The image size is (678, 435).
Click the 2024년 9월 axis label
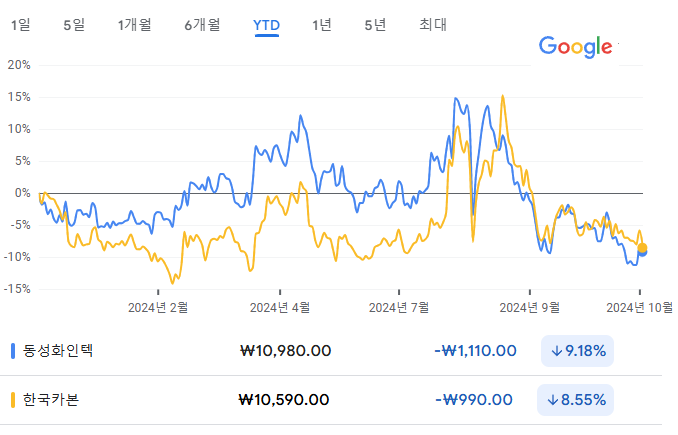tap(530, 308)
